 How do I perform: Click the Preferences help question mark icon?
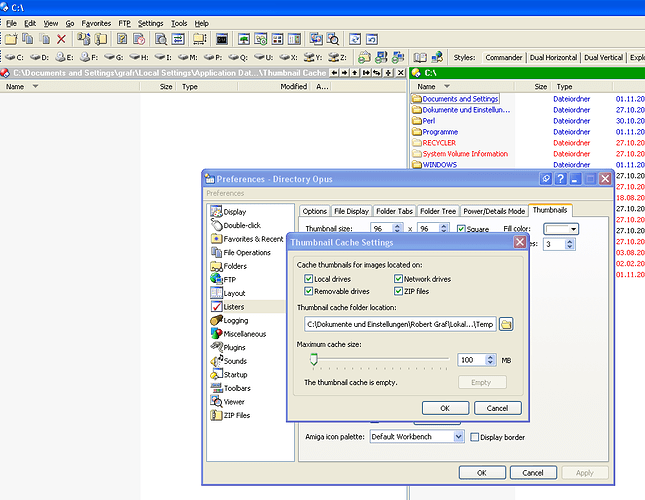click(560, 179)
